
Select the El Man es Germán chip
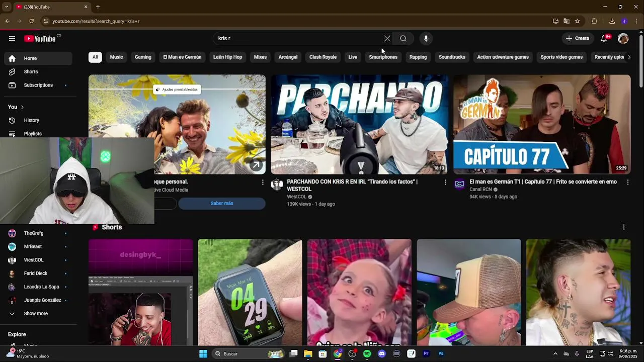182,57
